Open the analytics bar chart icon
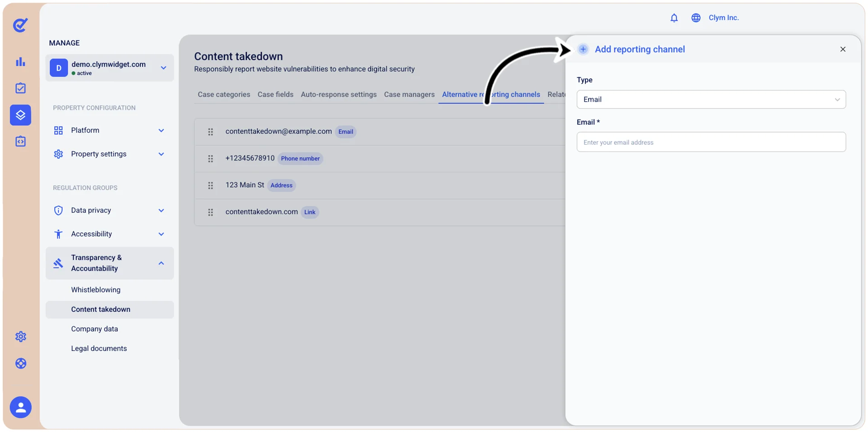868x432 pixels. pyautogui.click(x=20, y=62)
